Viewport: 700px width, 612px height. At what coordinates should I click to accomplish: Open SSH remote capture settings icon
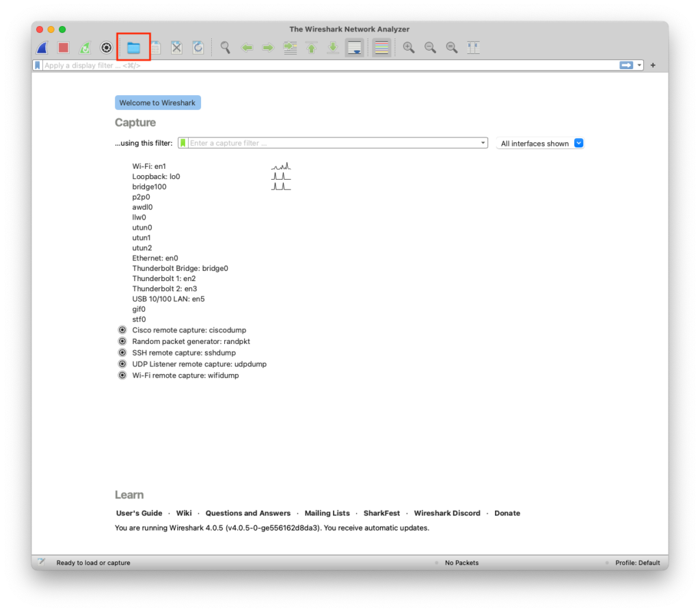(x=122, y=352)
